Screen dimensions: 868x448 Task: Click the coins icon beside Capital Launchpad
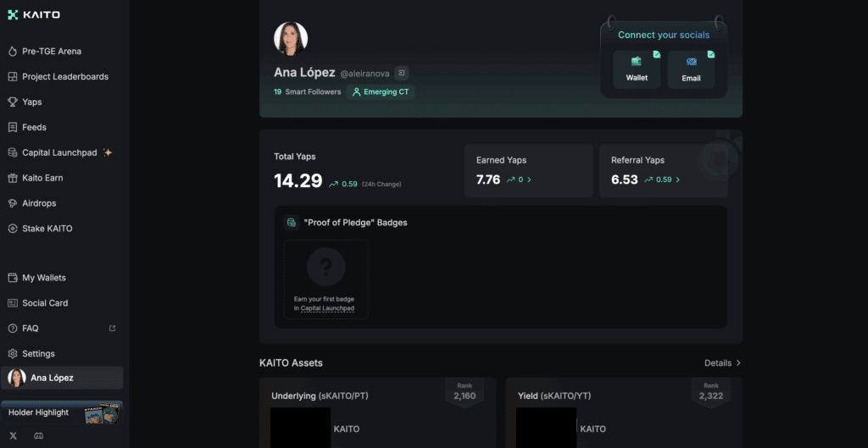click(x=13, y=152)
